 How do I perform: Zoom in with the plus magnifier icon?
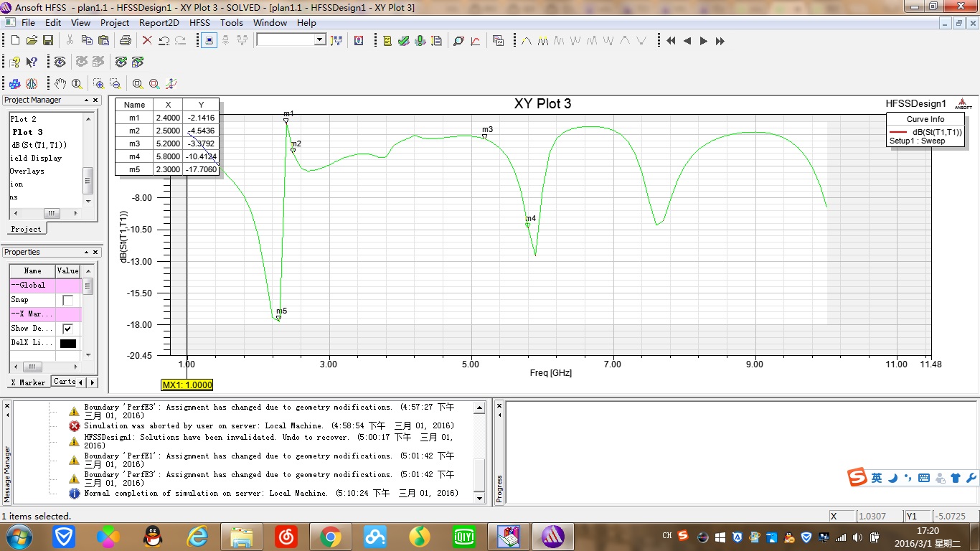click(98, 83)
